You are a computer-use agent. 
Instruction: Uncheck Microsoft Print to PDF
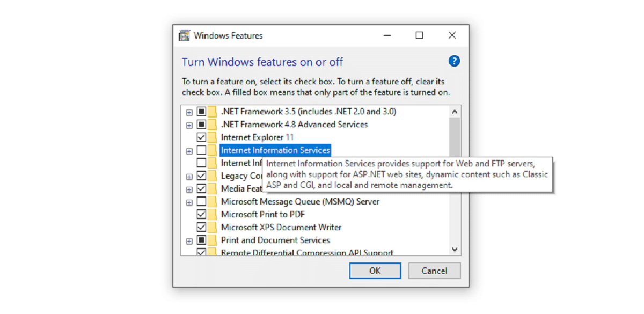coord(202,214)
